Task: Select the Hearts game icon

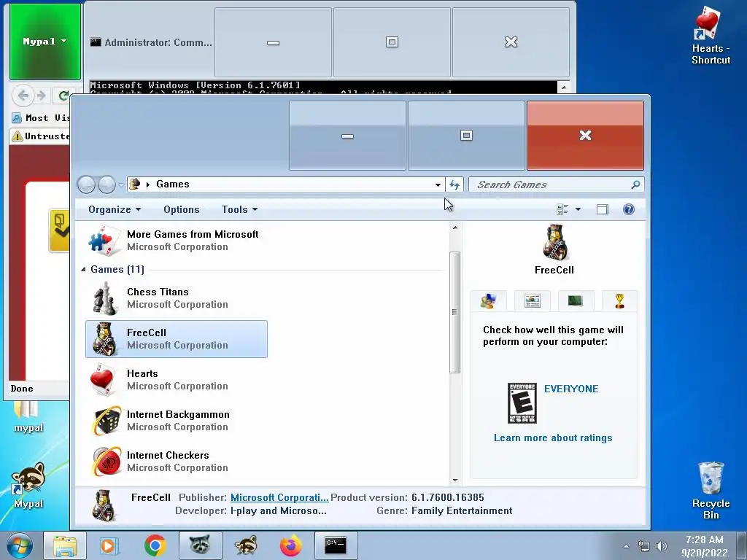Action: (104, 380)
